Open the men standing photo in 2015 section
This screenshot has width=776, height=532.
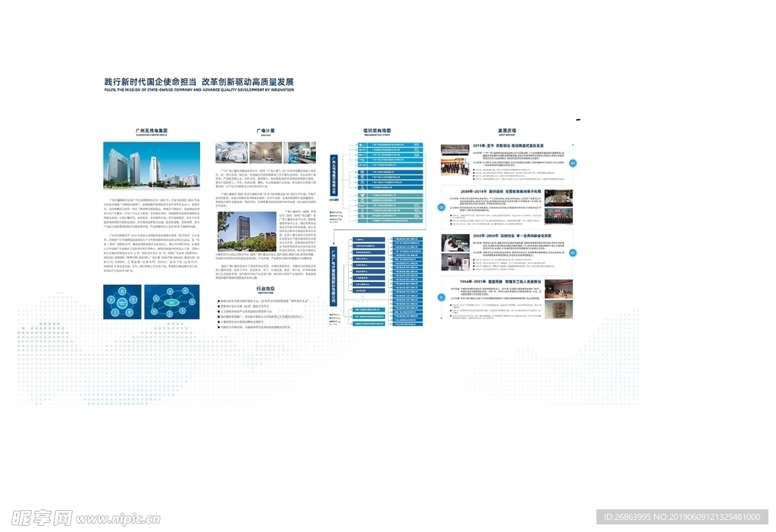455,166
